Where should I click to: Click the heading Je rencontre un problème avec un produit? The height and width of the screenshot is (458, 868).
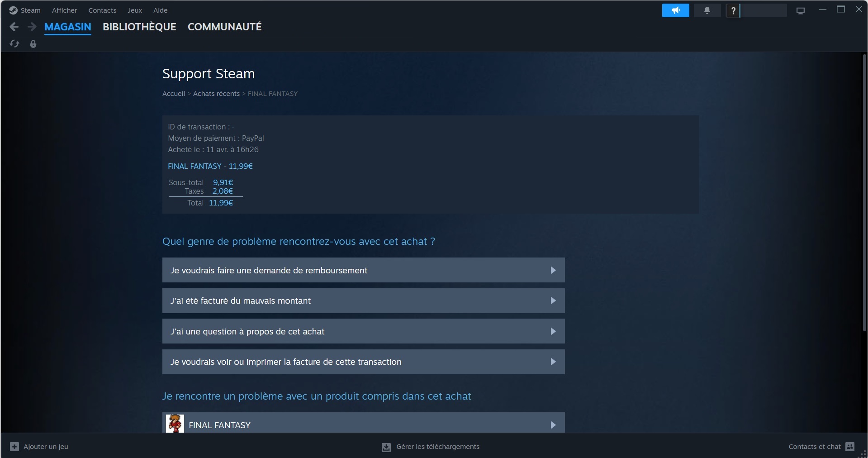(x=317, y=396)
